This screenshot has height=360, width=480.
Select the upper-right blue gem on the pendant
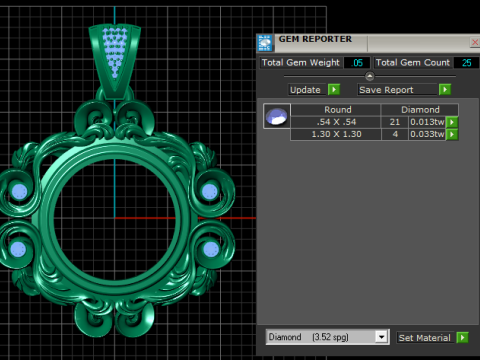[210, 192]
